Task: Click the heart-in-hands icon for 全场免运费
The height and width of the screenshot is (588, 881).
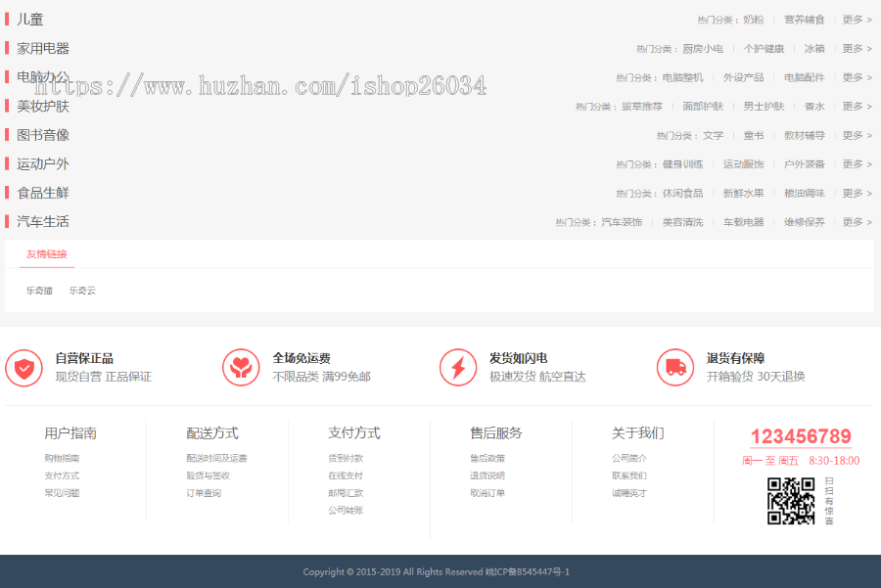Action: [241, 368]
